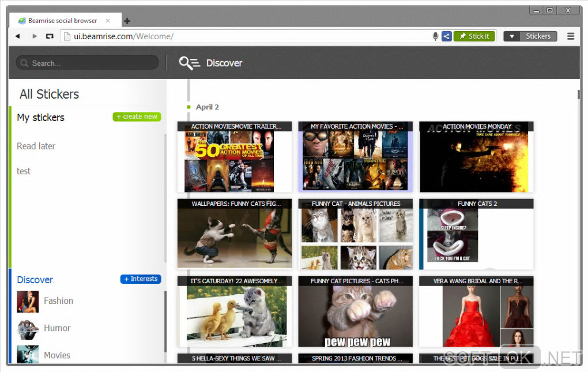Click the Discover list sidebar scrollbar
The image size is (588, 372).
pyautogui.click(x=165, y=321)
